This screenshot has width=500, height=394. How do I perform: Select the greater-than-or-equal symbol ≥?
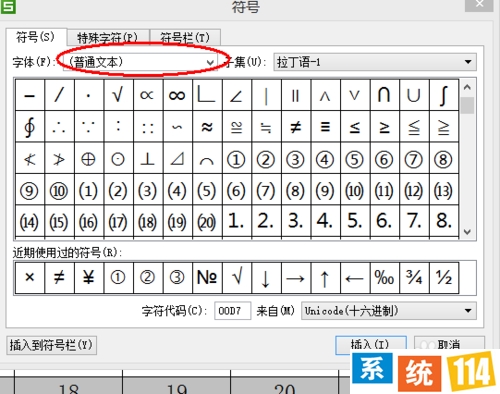pyautogui.click(x=384, y=127)
